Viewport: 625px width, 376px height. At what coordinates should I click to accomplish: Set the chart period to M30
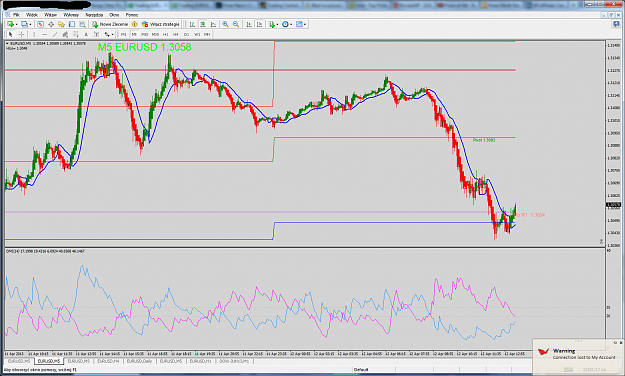point(155,34)
